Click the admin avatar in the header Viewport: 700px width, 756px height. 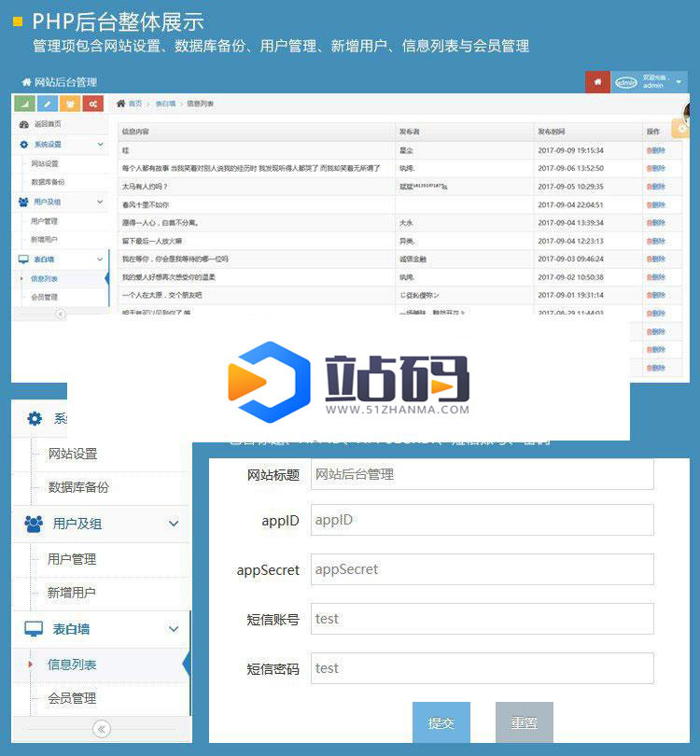(x=625, y=82)
